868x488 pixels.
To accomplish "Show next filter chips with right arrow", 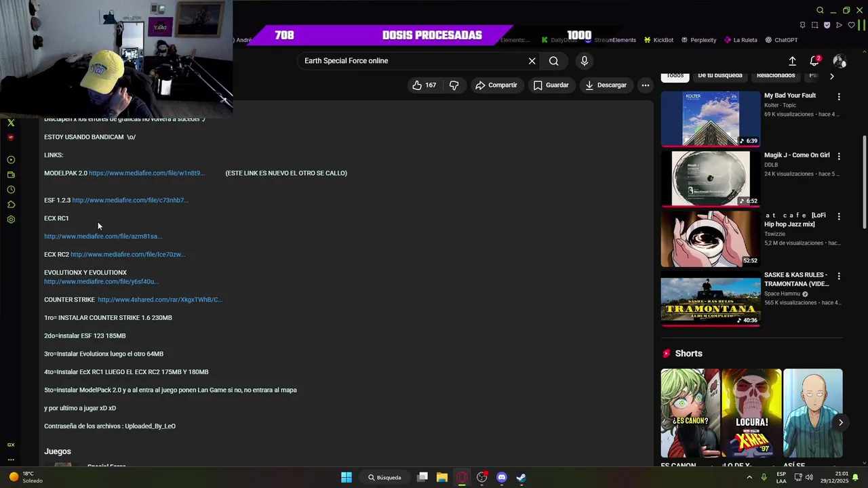I will (x=832, y=76).
